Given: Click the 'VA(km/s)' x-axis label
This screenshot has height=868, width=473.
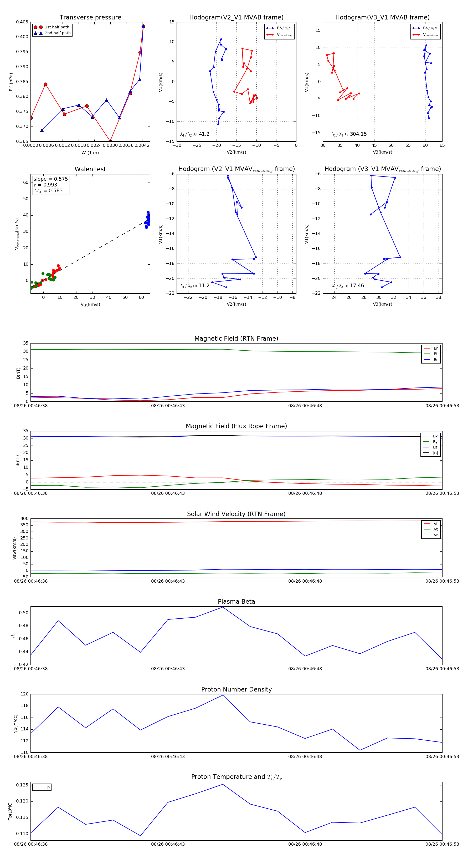Looking at the screenshot, I should [90, 305].
